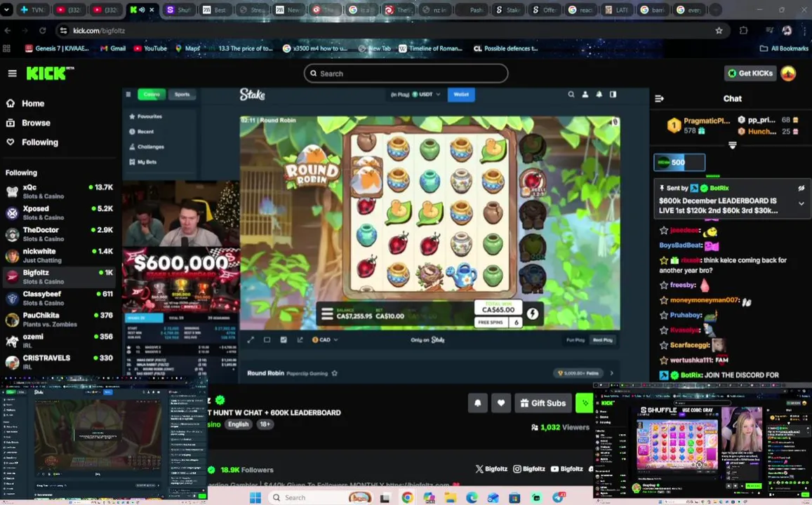This screenshot has width=812, height=505.
Task: Open Challenges in the Stake sidebar
Action: (x=147, y=147)
